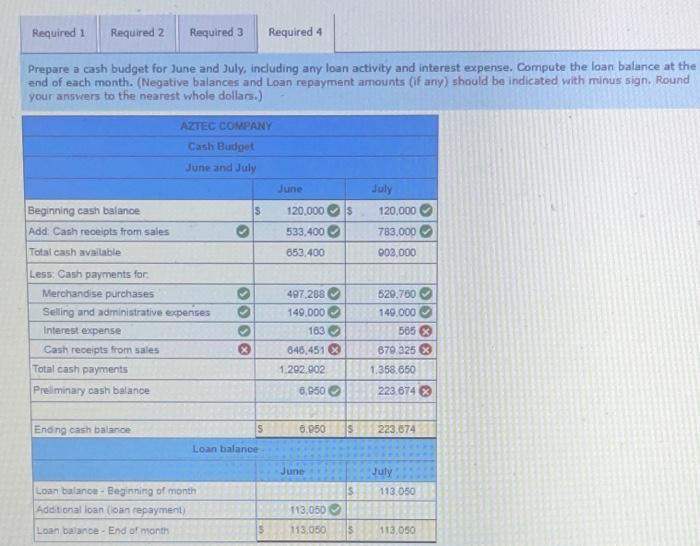Viewport: 700px width, 546px height.
Task: Click green check beside additional loan 113,050
Action: [x=335, y=509]
